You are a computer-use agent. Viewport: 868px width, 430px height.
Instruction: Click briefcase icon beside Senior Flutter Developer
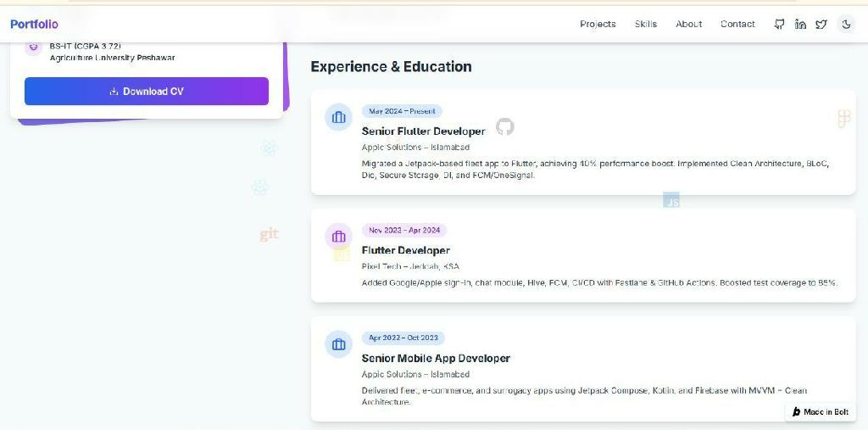[338, 117]
